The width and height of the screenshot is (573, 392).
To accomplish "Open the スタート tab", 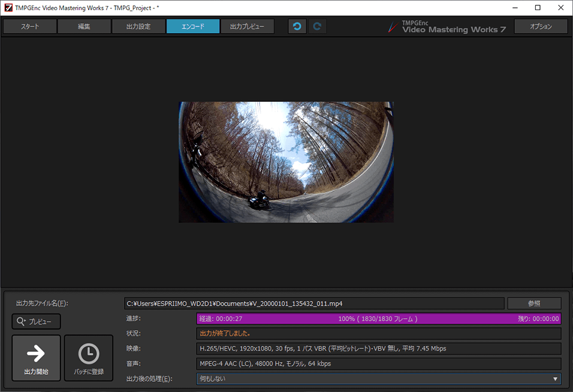I will [30, 26].
